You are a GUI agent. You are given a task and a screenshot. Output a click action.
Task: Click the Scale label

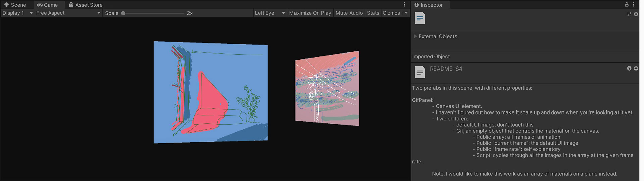(112, 13)
